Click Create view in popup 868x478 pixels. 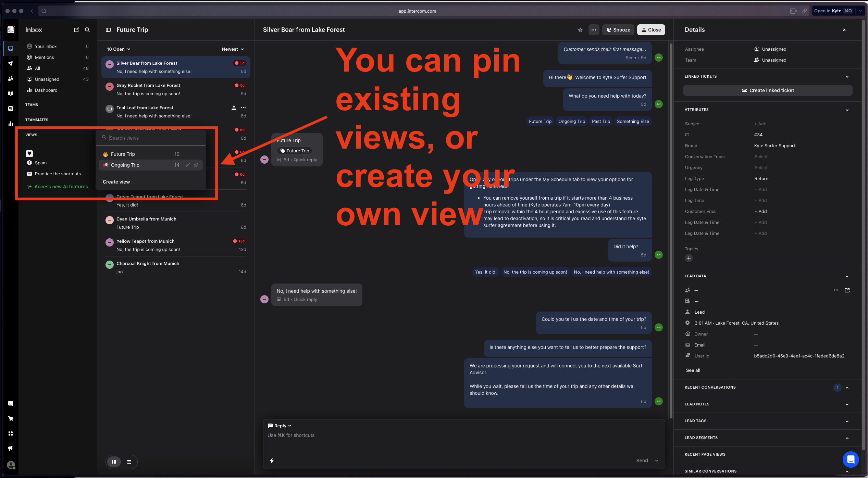tap(116, 182)
